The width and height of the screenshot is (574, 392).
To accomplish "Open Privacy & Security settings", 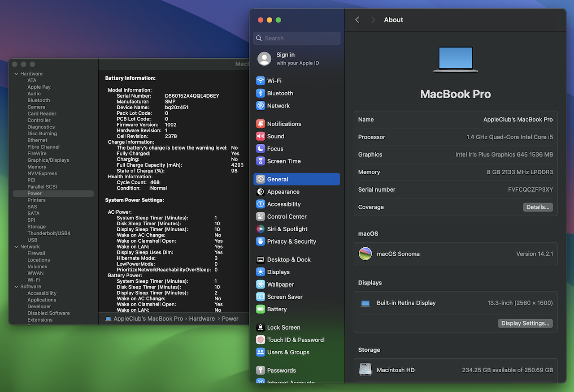I will tap(297, 241).
